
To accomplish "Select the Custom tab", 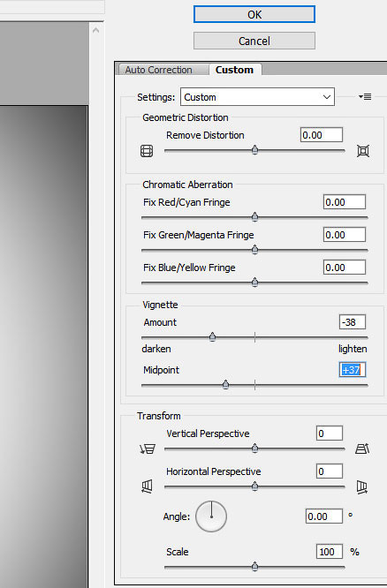I will [x=235, y=70].
